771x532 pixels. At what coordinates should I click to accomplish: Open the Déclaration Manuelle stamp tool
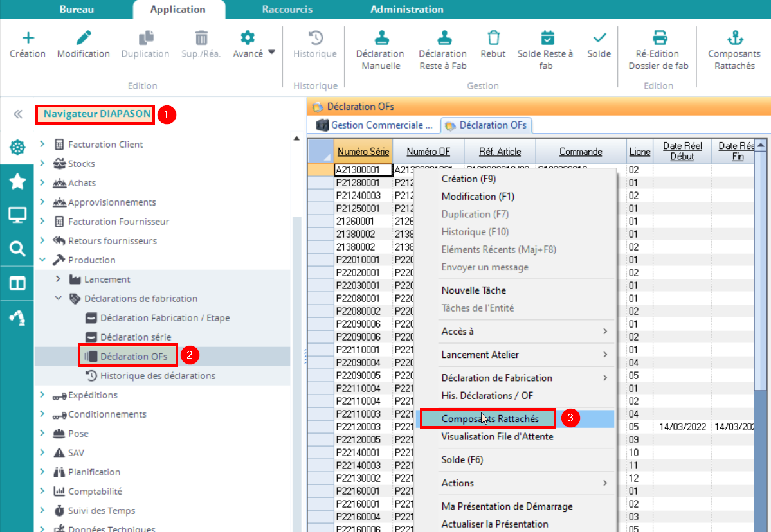(380, 37)
